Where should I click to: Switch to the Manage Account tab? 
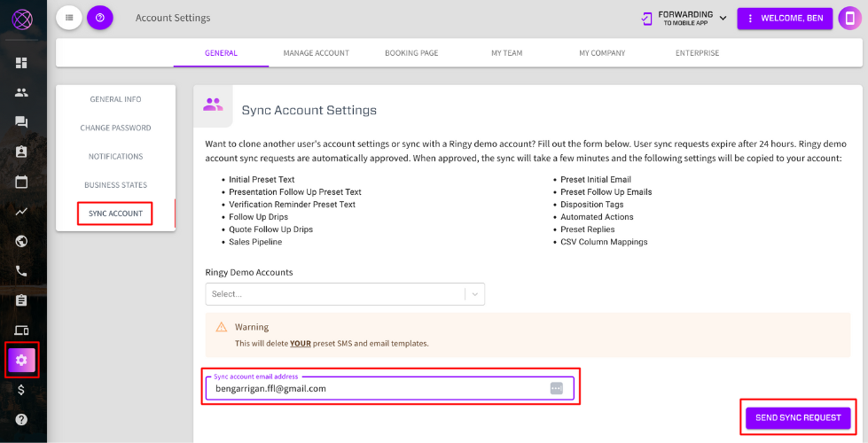[316, 53]
